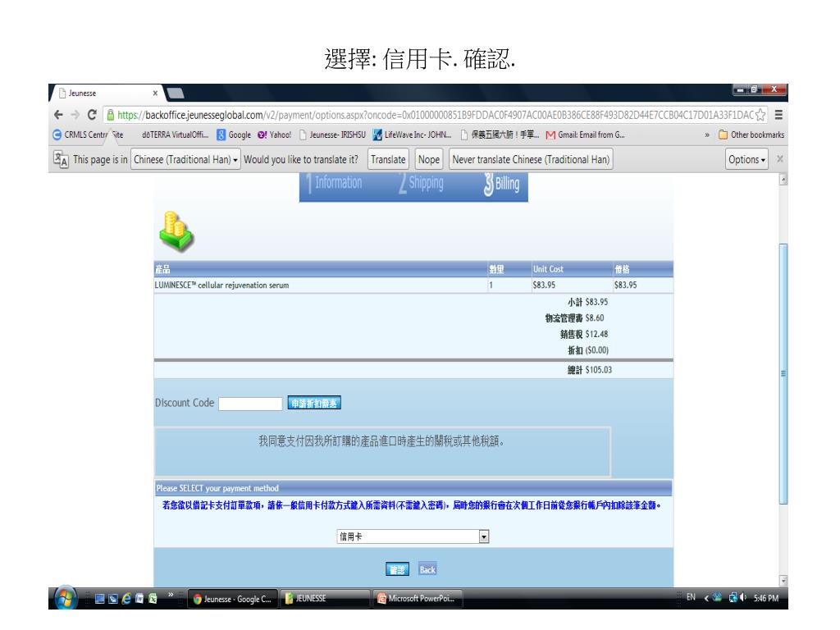840x630 pixels.
Task: Switch to Jeunesse - Google Chrome taskbar item
Action: [232, 599]
